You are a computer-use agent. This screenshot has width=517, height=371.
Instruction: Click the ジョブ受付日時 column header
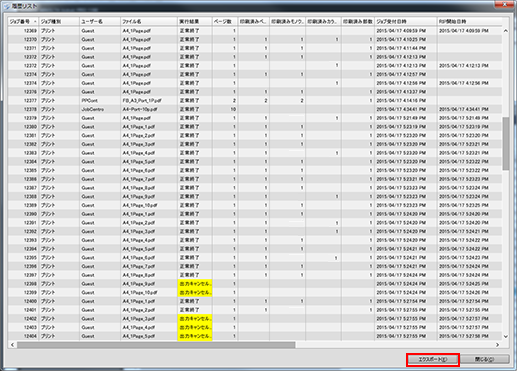(406, 22)
